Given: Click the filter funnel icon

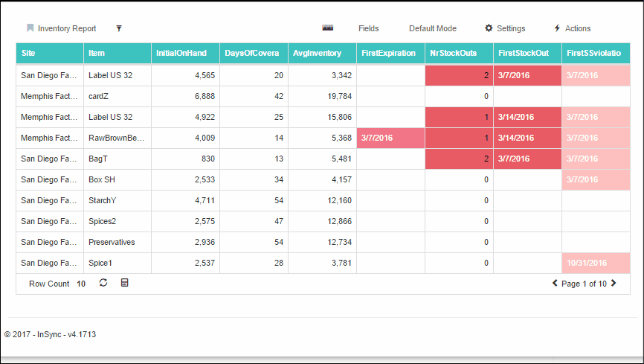Looking at the screenshot, I should click(119, 28).
